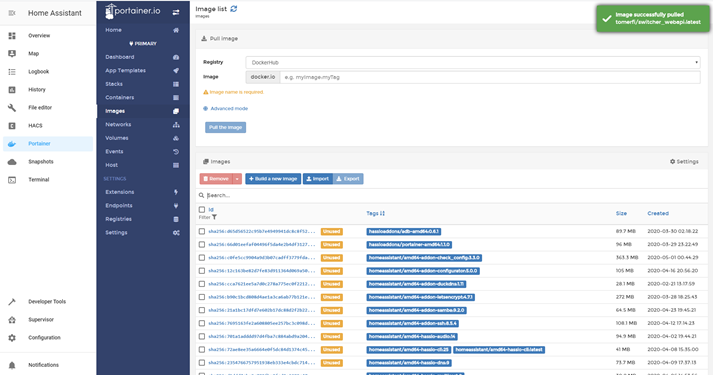This screenshot has height=375, width=713.
Task: Open Networks via the sitemap icon
Action: (176, 125)
